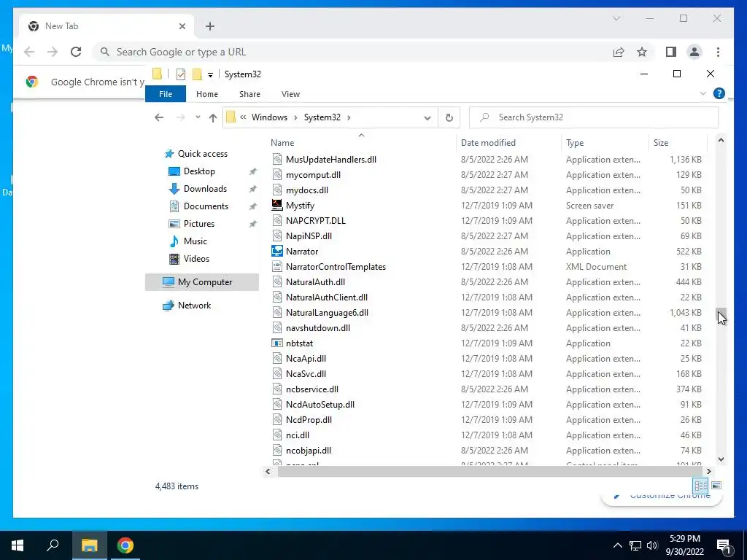Open the Home ribbon tab
Screen dimensions: 747x560
206,94
